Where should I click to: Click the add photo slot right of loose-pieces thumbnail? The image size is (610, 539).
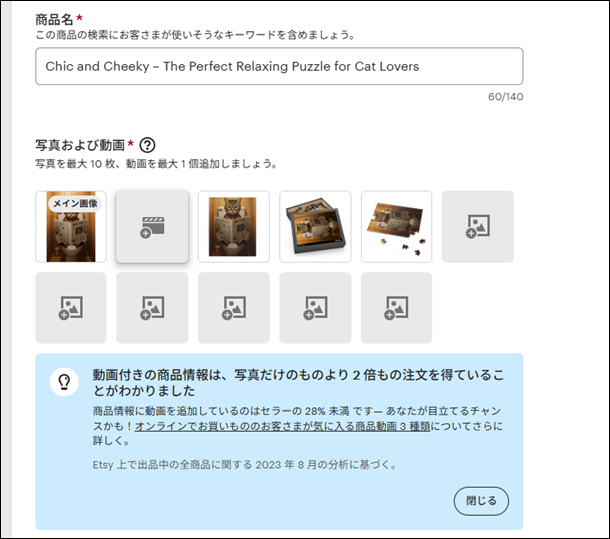[x=478, y=226]
